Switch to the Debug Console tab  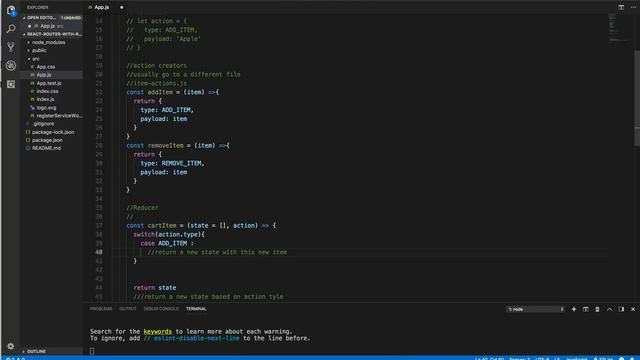161,309
